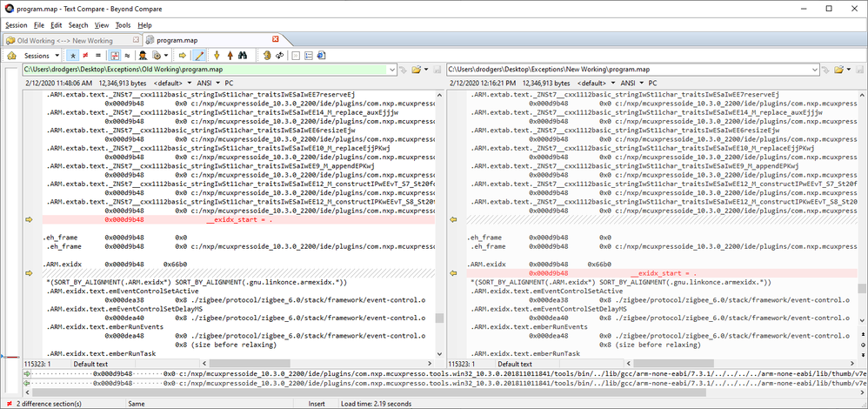Viewport: 868px width, 409px height.
Task: Click the highlighted __exidx_start line in right pane
Action: 662,273
